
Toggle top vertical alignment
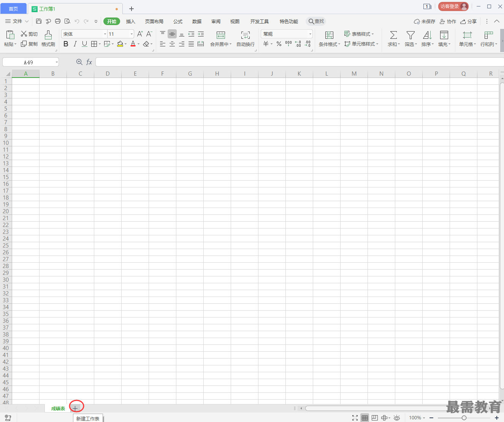point(163,34)
